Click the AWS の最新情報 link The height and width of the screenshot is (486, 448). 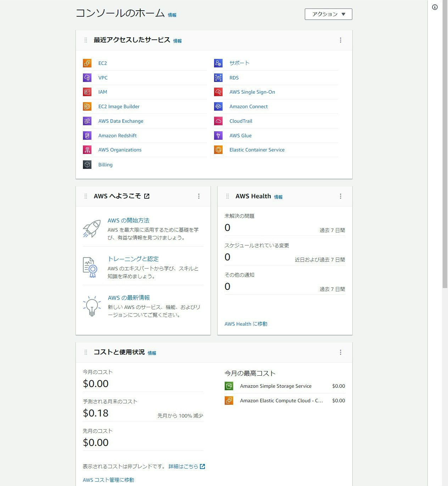click(129, 298)
